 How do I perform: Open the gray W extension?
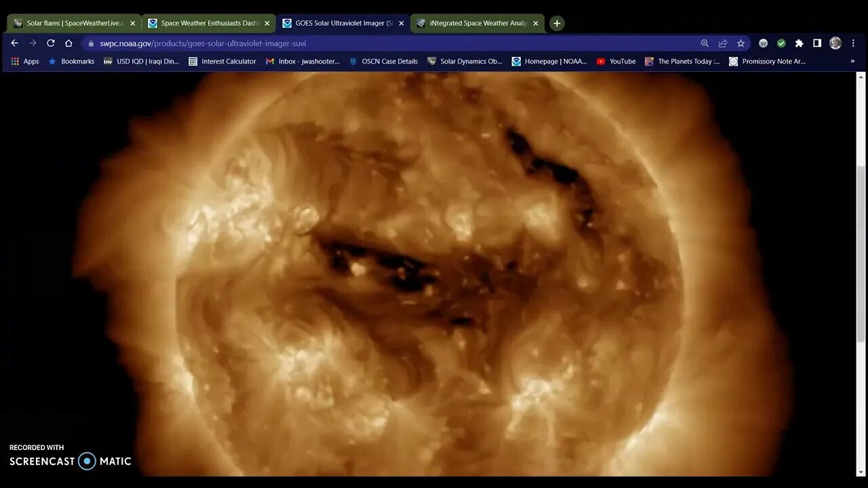[x=763, y=43]
